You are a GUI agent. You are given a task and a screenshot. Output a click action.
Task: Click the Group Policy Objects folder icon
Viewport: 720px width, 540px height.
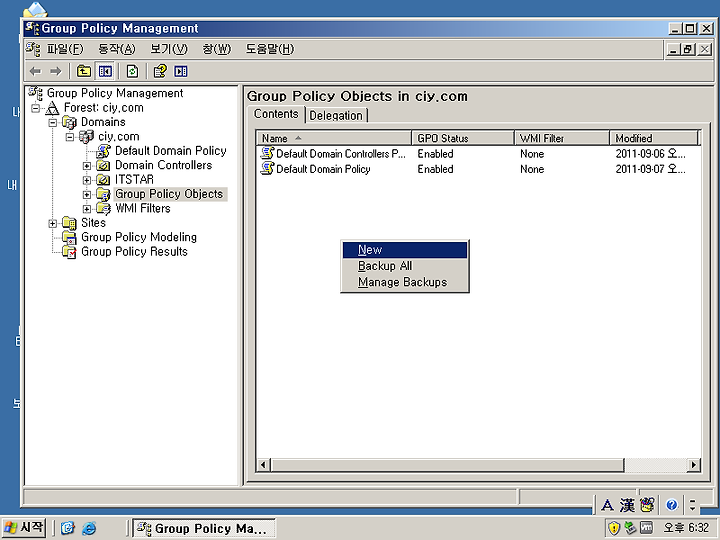(x=103, y=194)
